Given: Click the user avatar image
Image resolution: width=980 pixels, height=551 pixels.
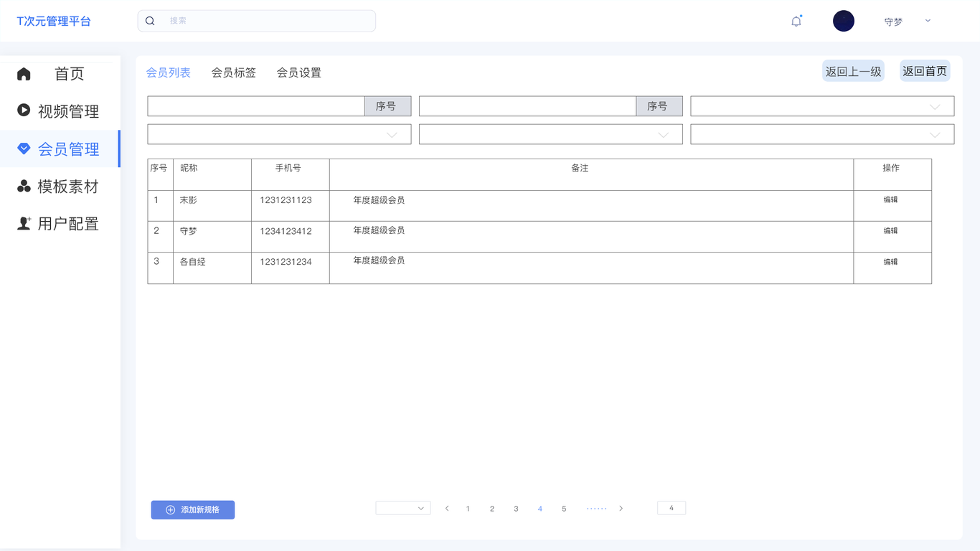Looking at the screenshot, I should 844,21.
